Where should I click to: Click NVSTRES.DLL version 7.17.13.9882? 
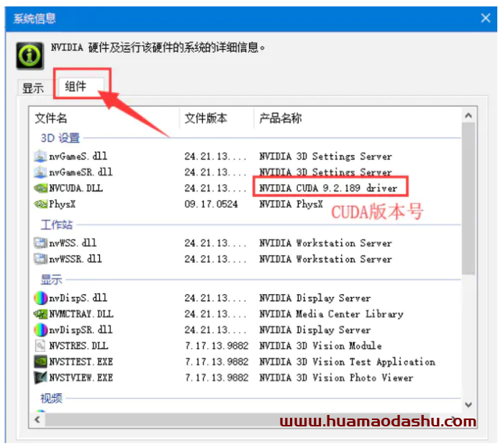tap(217, 345)
